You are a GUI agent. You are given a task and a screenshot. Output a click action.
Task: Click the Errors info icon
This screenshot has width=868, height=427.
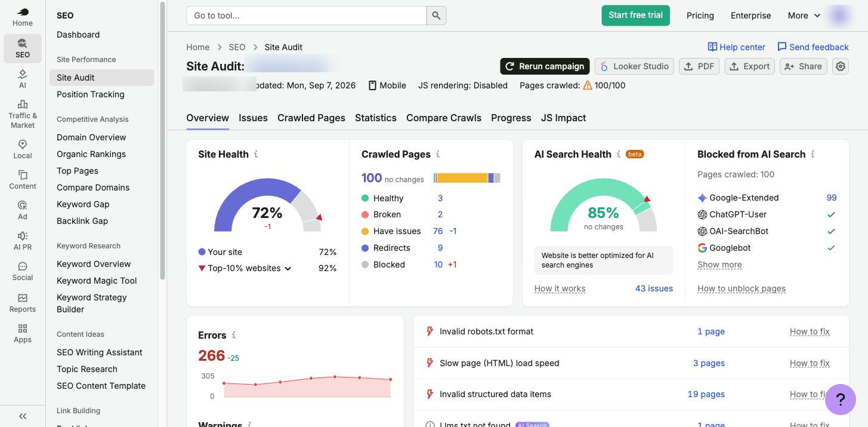234,335
